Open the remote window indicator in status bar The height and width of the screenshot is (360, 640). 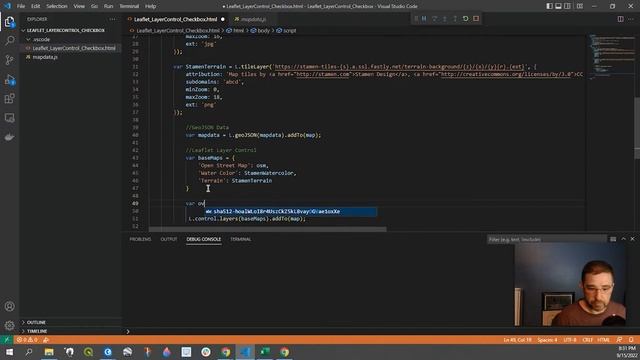pos(7,340)
